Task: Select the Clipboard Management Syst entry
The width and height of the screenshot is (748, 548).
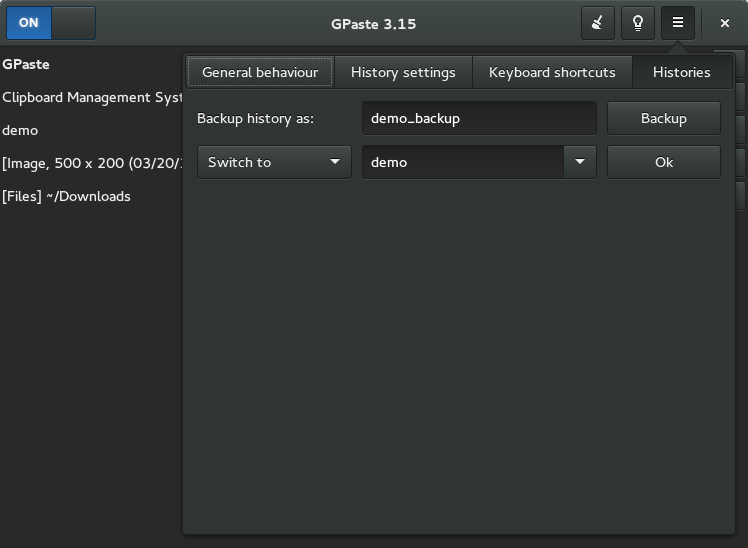Action: (x=92, y=97)
